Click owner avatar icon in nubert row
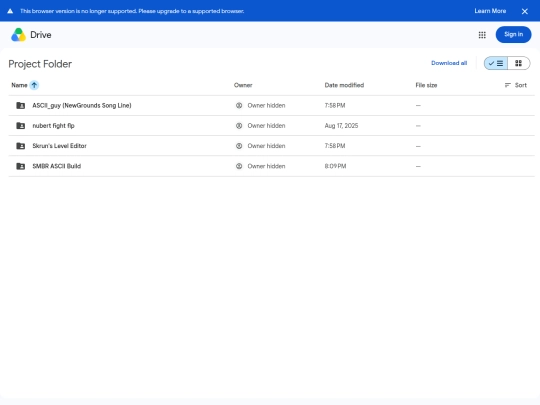This screenshot has height=405, width=540. click(x=239, y=126)
